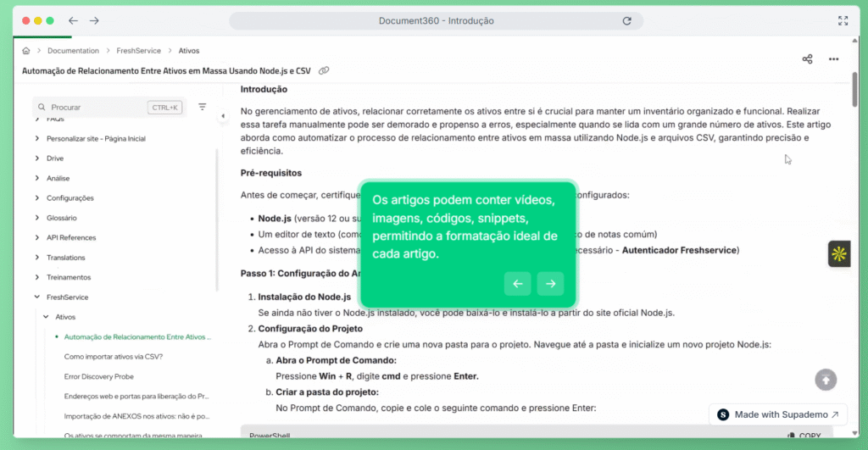
Task: Share the article with the share icon
Action: point(807,59)
